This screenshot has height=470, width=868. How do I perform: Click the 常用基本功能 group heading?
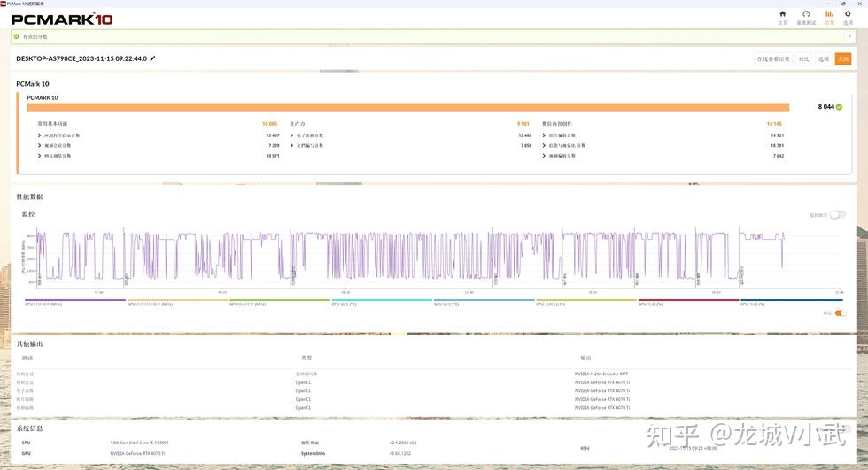pyautogui.click(x=52, y=124)
